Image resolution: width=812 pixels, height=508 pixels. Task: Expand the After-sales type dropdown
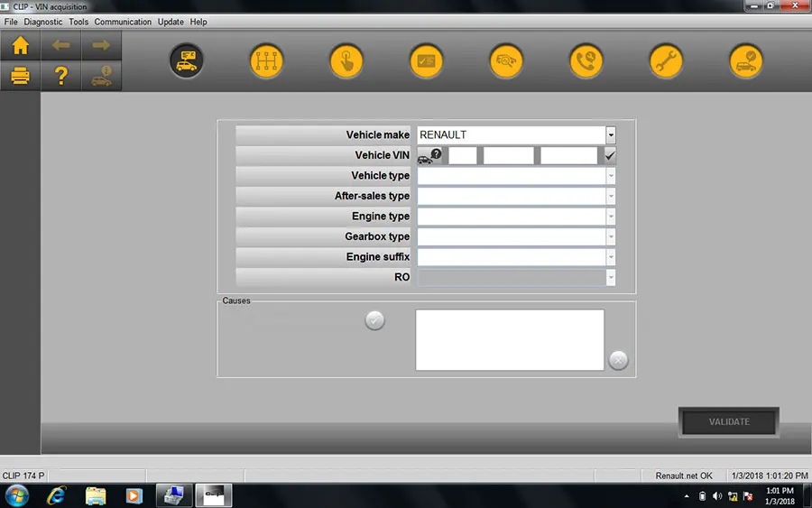point(611,197)
